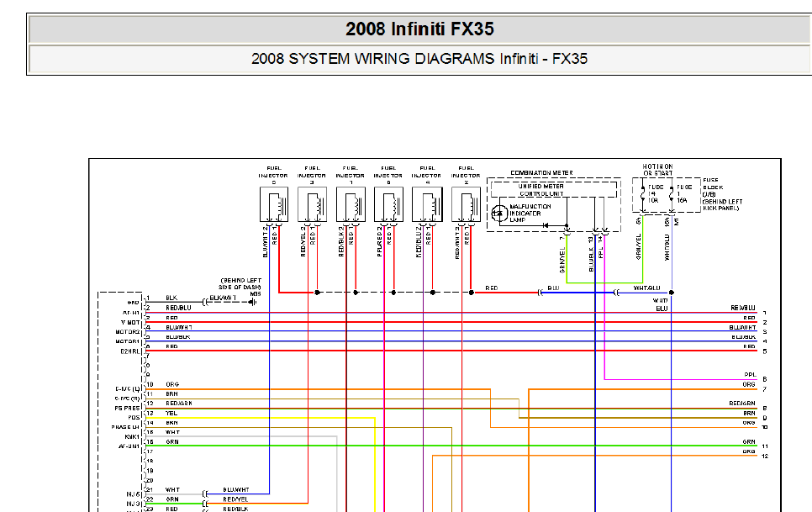Click the 'BLU/WHT' label at right edge line 3
The image size is (812, 512).
pyautogui.click(x=742, y=327)
